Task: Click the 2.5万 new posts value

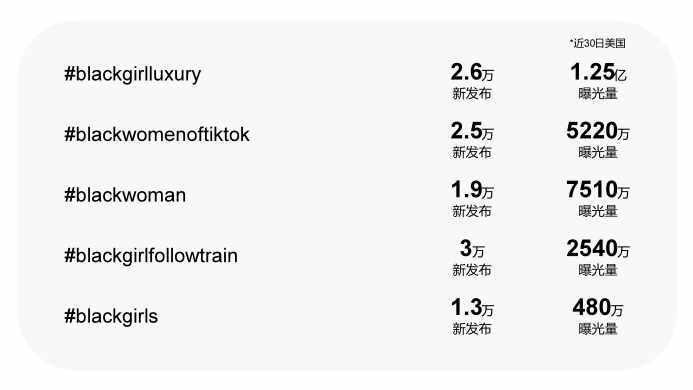Action: coord(472,131)
